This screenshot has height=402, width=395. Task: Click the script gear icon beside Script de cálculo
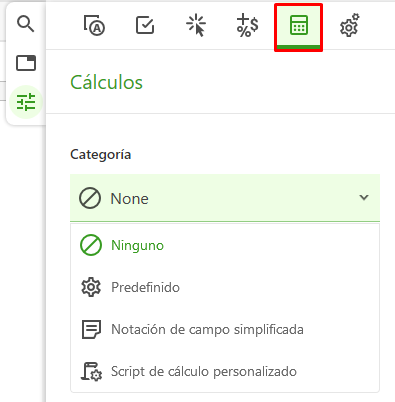pos(91,372)
